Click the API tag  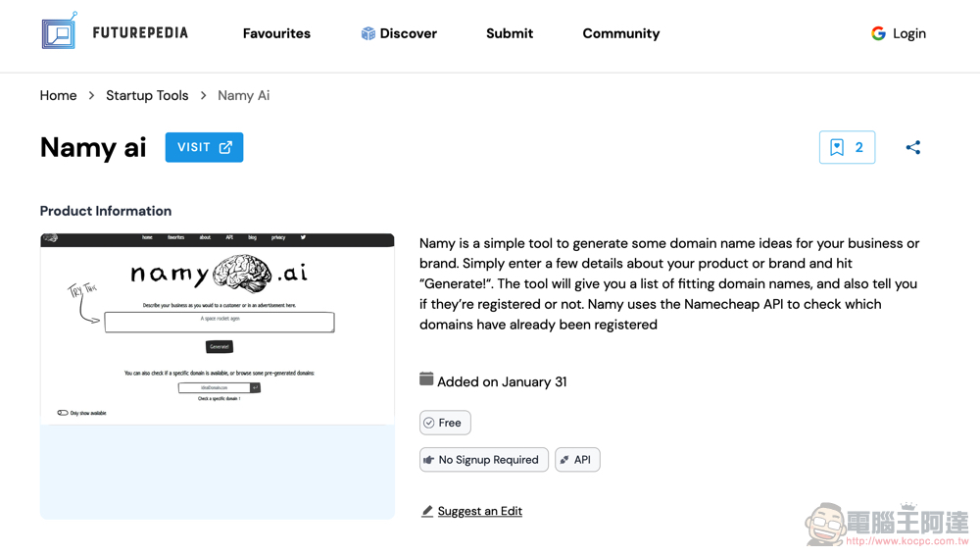pos(577,460)
